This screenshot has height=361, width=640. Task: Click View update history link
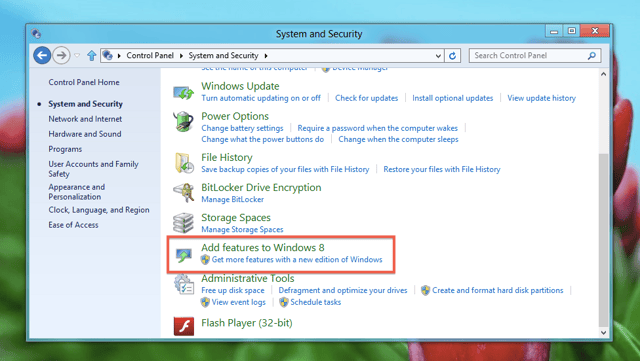click(541, 98)
